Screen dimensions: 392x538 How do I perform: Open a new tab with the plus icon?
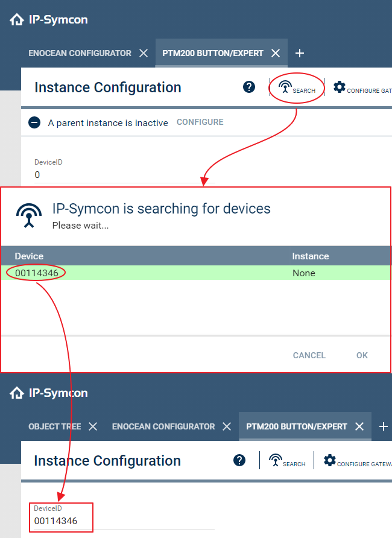pyautogui.click(x=300, y=53)
